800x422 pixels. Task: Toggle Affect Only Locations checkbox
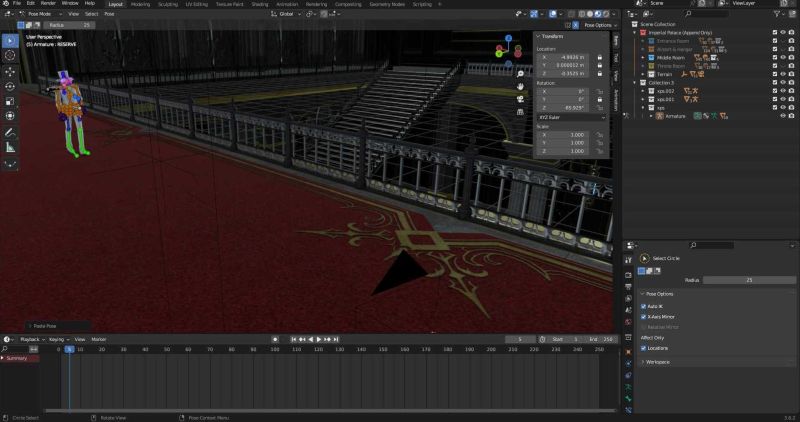tap(643, 348)
